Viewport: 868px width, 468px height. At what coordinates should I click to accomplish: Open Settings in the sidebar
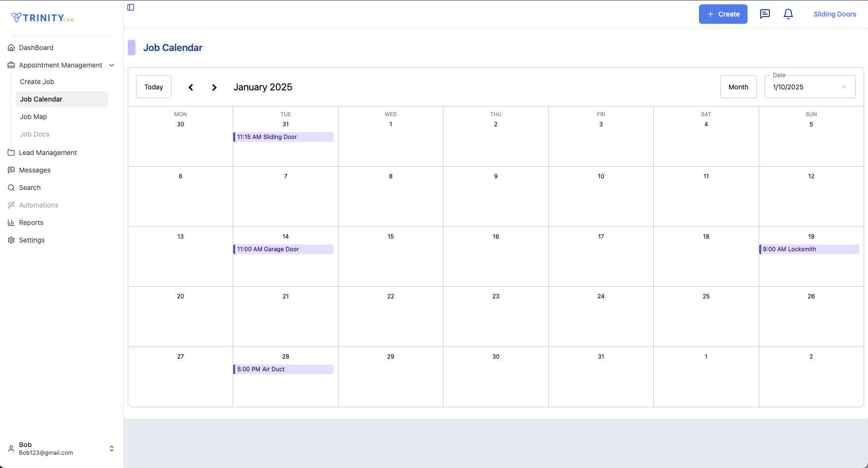(32, 240)
